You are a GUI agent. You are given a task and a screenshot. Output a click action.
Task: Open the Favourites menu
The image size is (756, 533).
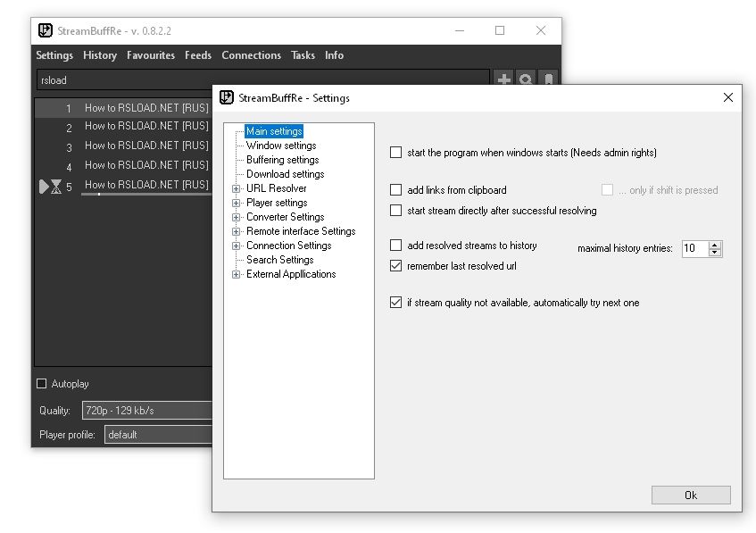click(151, 55)
